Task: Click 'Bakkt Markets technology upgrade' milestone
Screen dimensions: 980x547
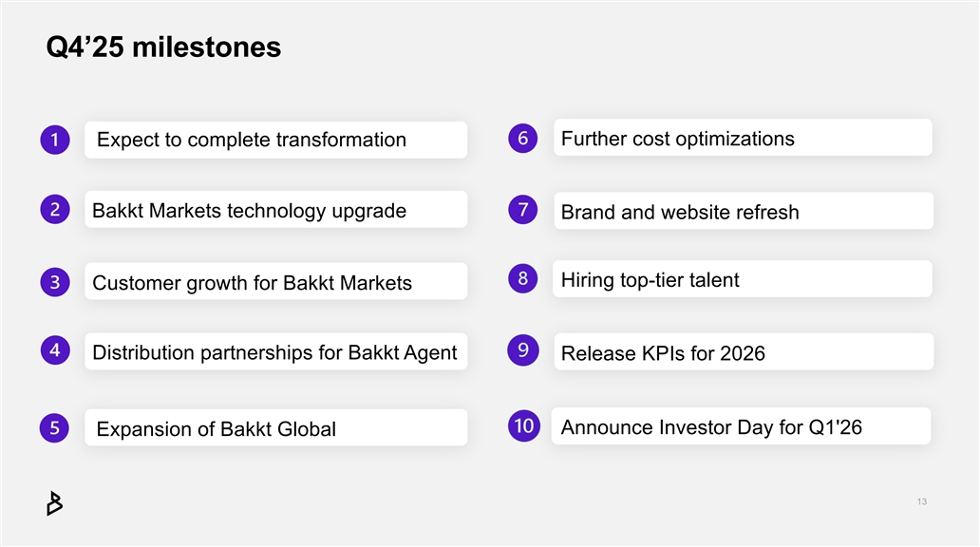Action: [x=275, y=210]
